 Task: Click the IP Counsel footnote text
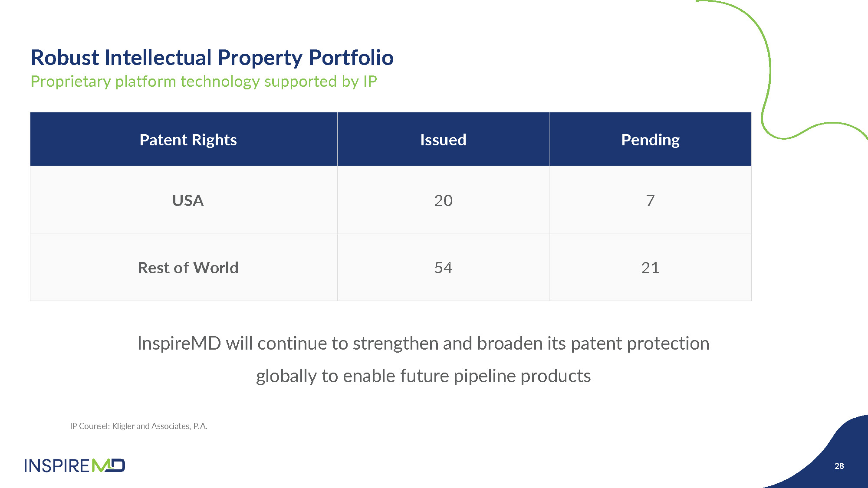(x=138, y=426)
